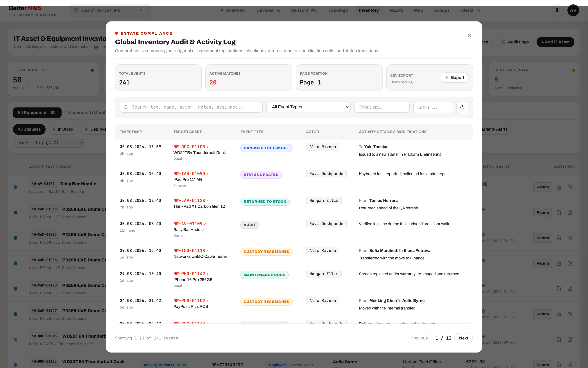
Task: Click the STATUS UPDATED event badge
Action: click(x=261, y=175)
